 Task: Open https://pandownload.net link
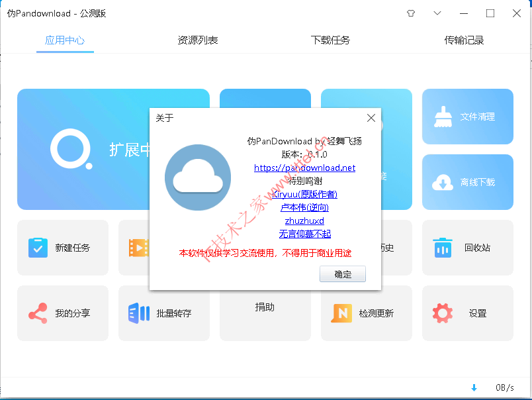(304, 168)
